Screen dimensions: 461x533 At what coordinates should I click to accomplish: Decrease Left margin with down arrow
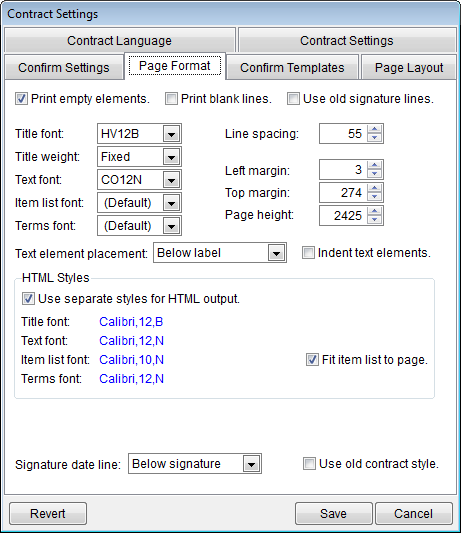click(374, 173)
